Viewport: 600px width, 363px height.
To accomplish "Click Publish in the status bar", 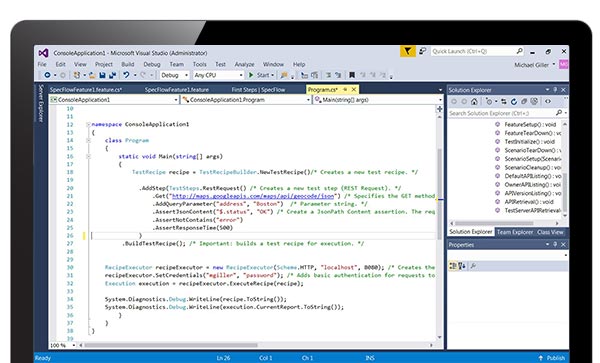I will pos(556,358).
